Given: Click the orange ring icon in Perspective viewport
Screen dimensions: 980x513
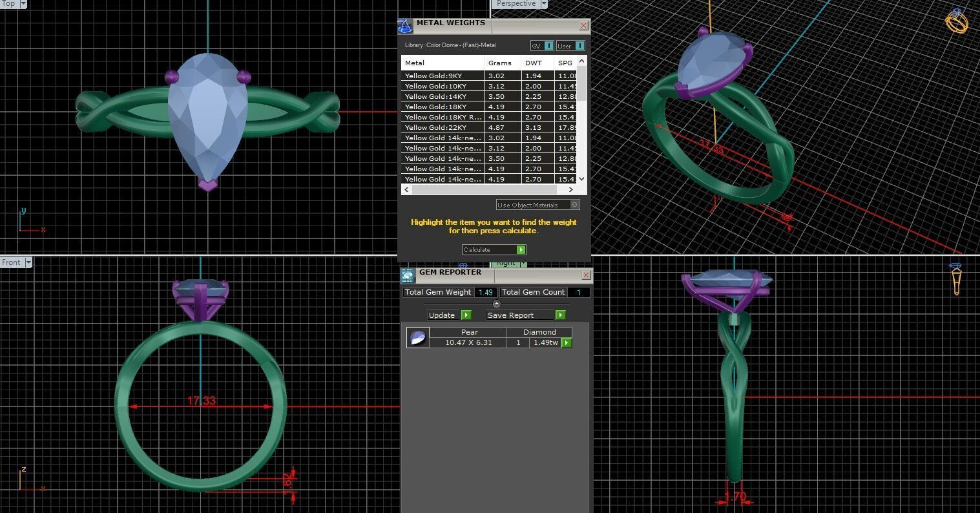Looking at the screenshot, I should (x=957, y=21).
